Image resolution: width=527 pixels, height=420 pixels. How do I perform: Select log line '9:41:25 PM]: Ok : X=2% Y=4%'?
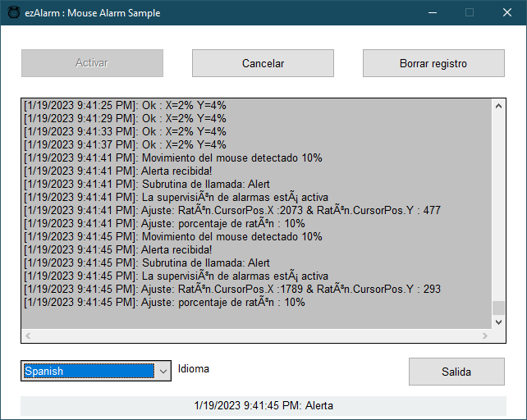click(x=125, y=106)
